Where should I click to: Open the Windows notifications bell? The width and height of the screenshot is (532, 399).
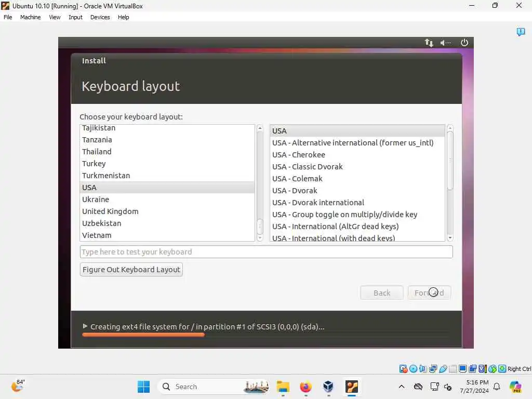(x=497, y=387)
